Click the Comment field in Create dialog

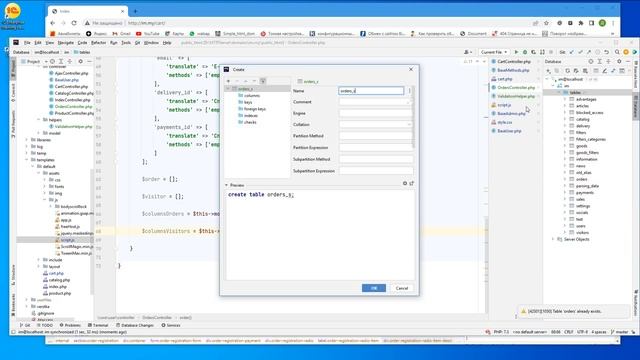(x=375, y=102)
